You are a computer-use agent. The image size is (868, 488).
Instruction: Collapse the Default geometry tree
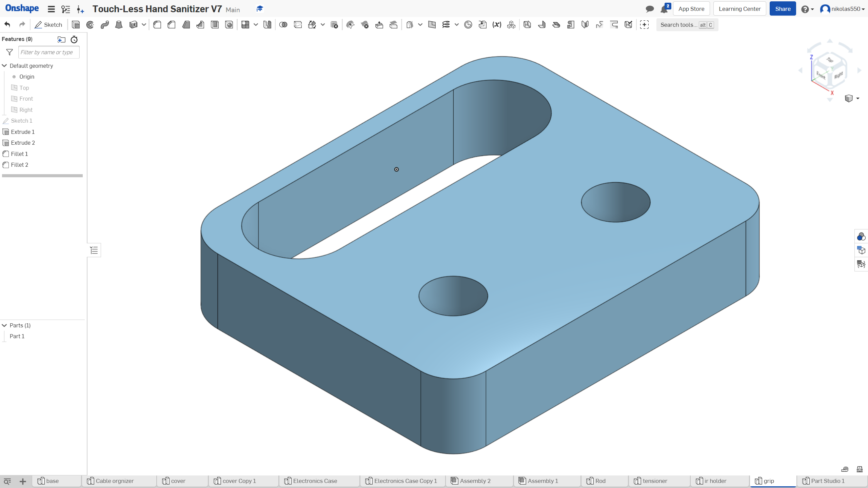4,66
